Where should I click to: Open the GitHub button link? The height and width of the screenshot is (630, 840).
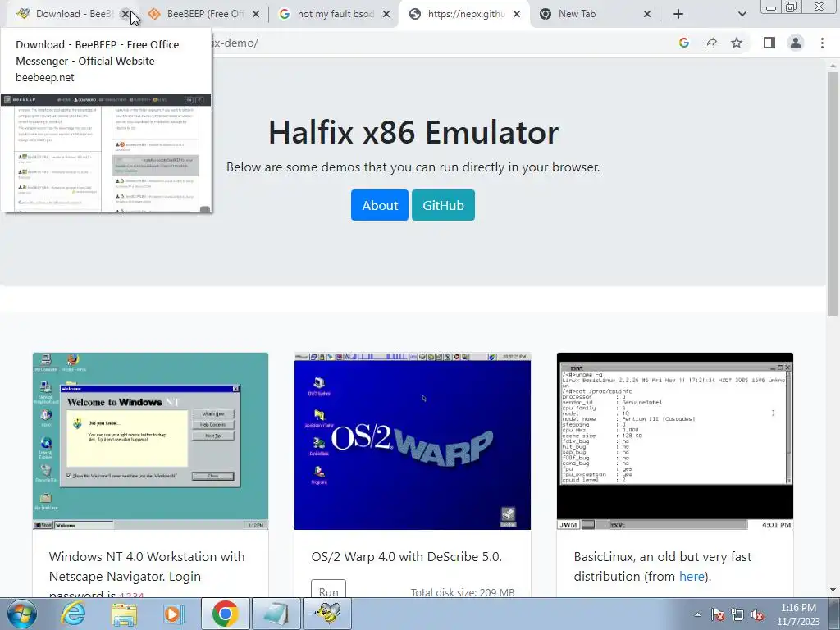coord(443,205)
